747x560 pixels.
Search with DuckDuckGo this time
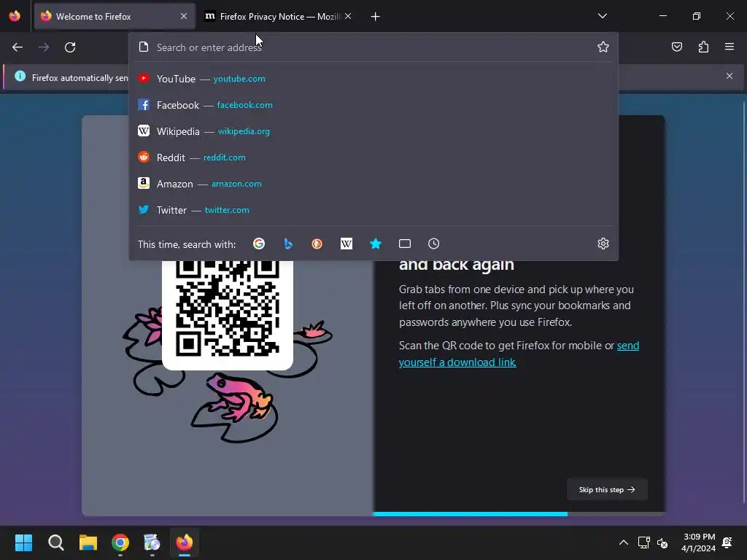317,244
